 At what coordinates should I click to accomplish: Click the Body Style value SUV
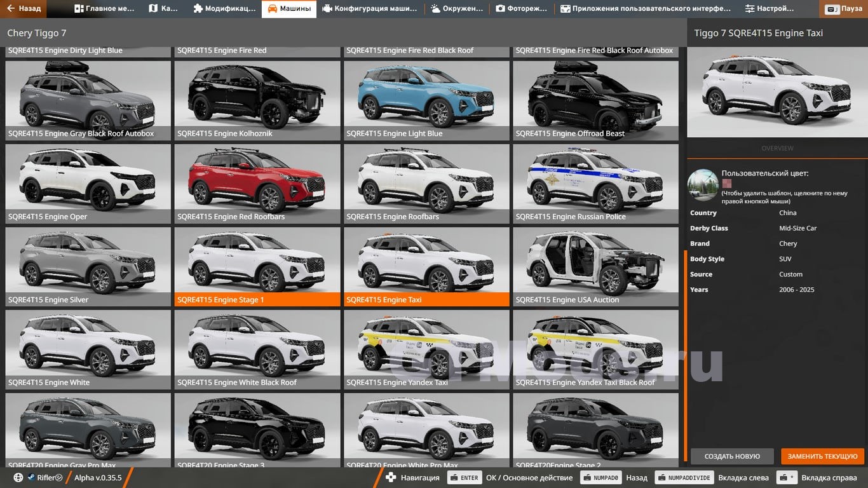pyautogui.click(x=785, y=259)
